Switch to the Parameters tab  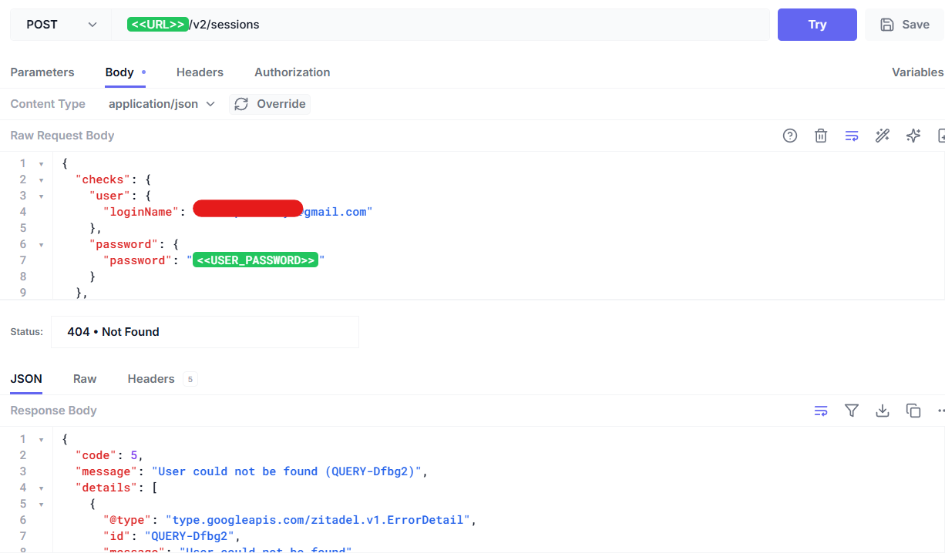(x=42, y=72)
